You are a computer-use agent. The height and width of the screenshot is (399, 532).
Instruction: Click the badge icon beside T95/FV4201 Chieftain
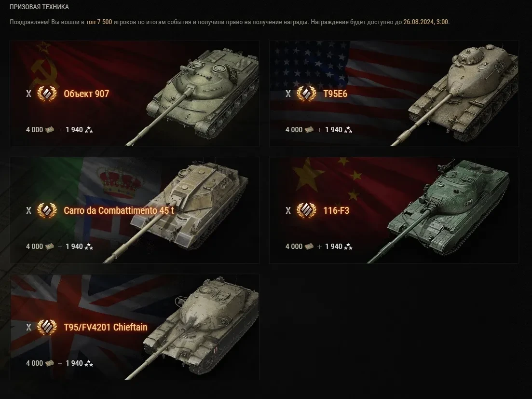47,327
